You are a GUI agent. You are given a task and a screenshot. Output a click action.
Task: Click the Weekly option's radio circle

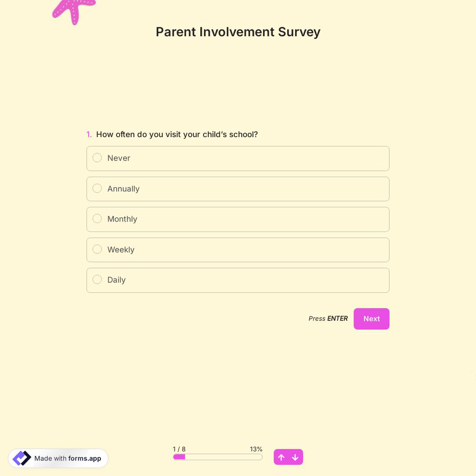coord(97,249)
